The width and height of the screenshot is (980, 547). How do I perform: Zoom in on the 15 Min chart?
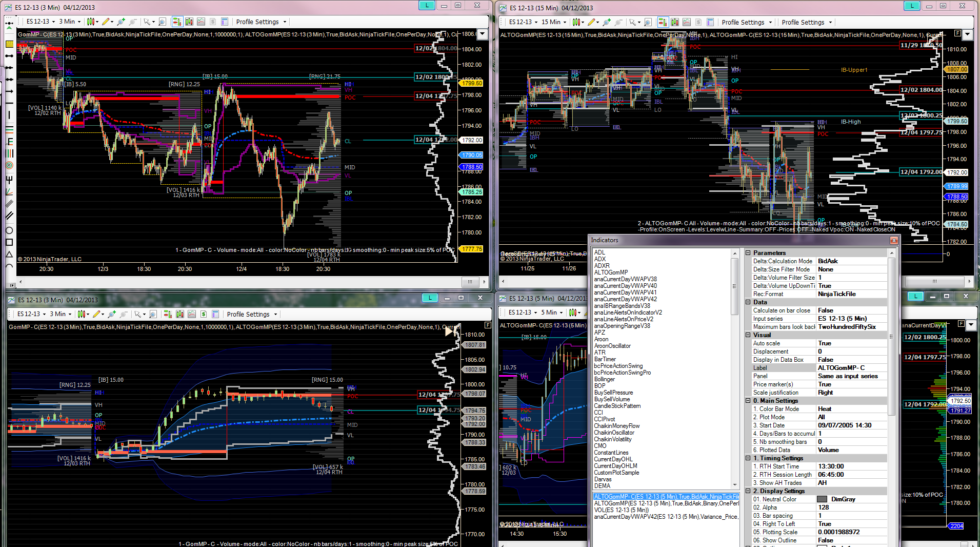(607, 22)
